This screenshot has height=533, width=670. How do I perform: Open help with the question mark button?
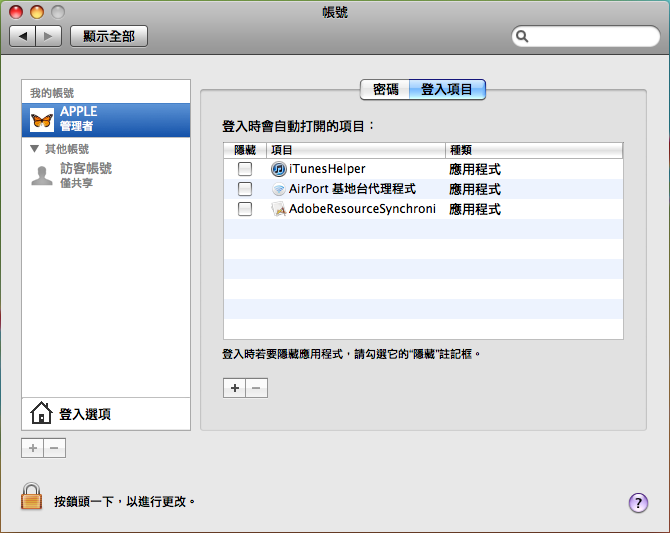coord(638,503)
